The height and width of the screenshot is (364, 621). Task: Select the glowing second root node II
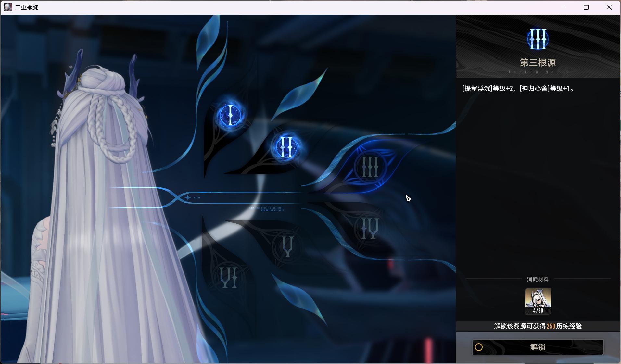[285, 147]
